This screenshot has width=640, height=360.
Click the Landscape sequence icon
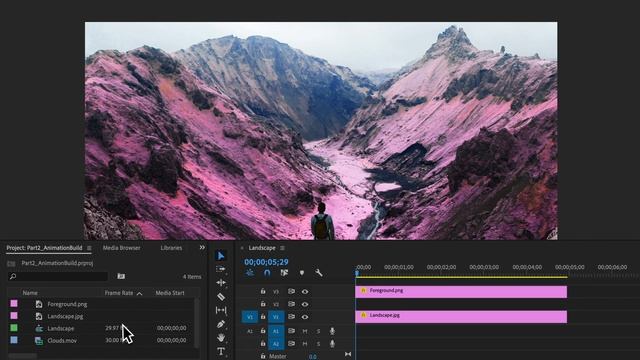coord(39,328)
